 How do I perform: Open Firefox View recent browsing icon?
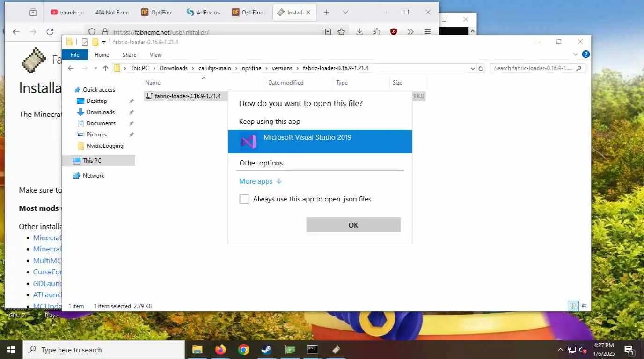point(33,13)
